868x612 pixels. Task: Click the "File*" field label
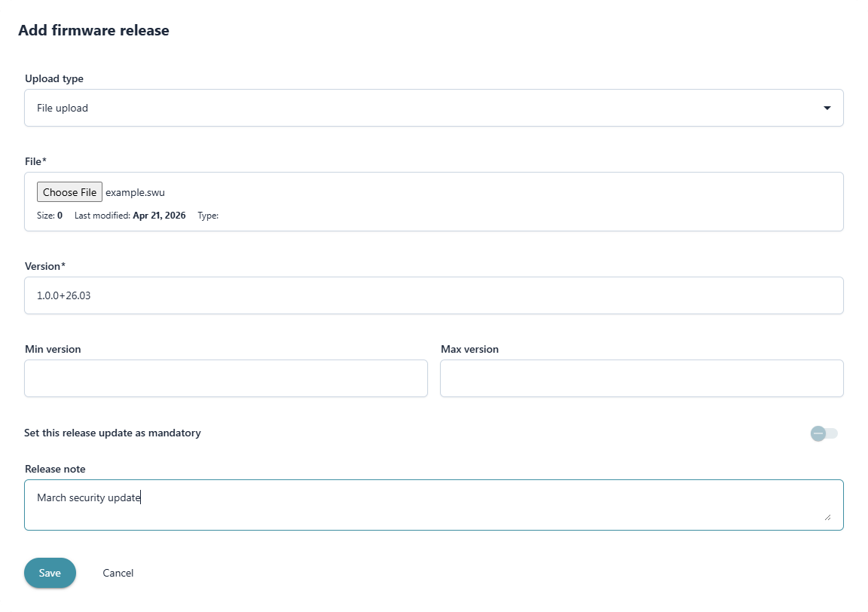36,161
